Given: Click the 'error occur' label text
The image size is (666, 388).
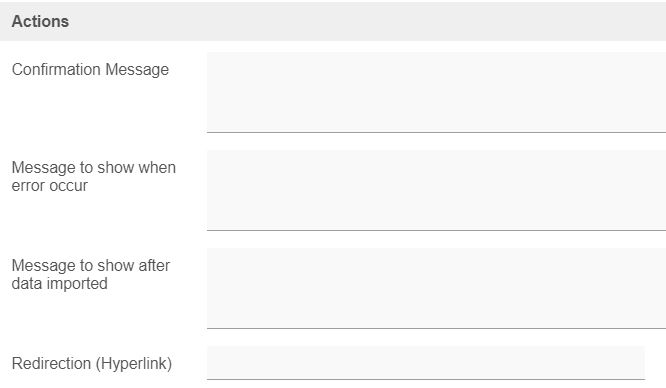Looking at the screenshot, I should click(x=49, y=186).
